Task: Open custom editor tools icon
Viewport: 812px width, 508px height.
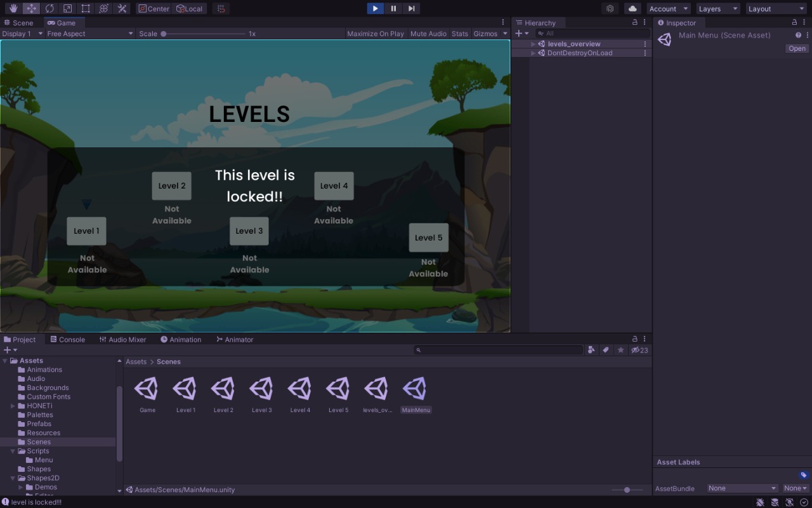Action: pyautogui.click(x=122, y=8)
